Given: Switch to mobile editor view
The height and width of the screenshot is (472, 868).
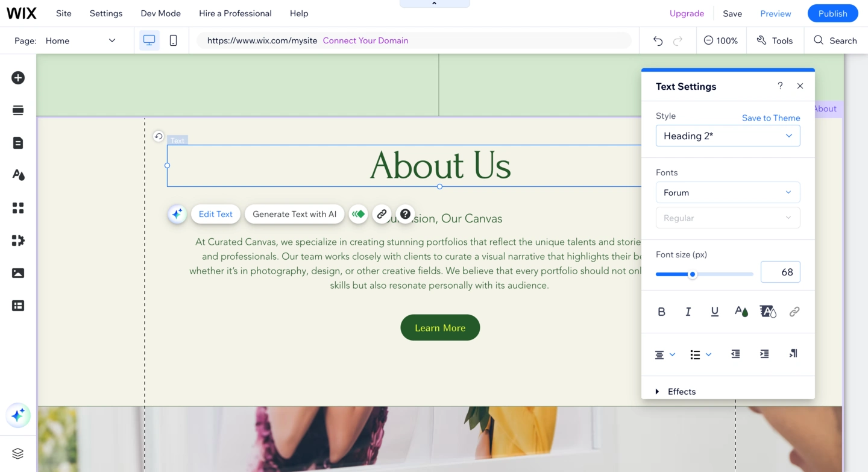Looking at the screenshot, I should click(174, 40).
